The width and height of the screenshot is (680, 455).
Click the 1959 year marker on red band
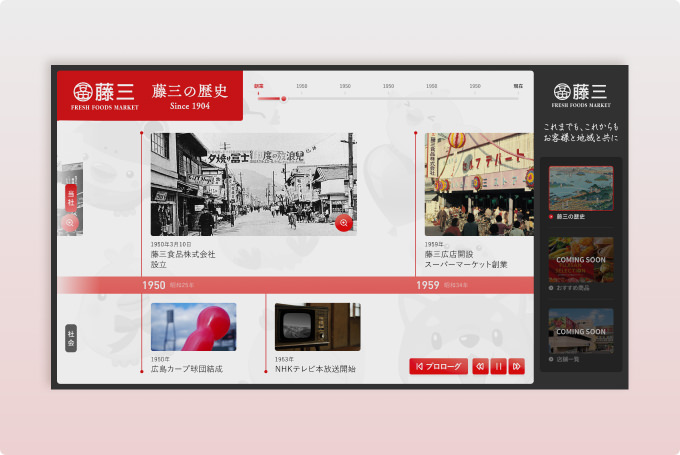pos(428,285)
